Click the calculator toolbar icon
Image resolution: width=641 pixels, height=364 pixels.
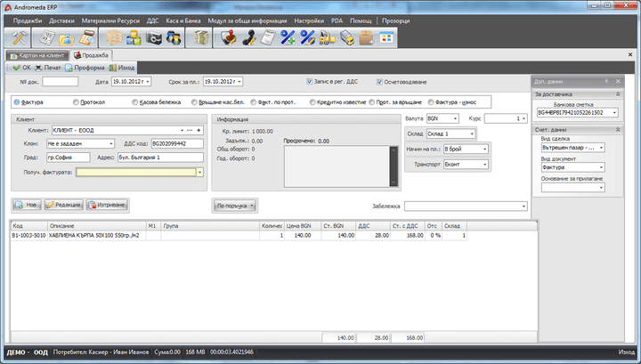(x=86, y=38)
